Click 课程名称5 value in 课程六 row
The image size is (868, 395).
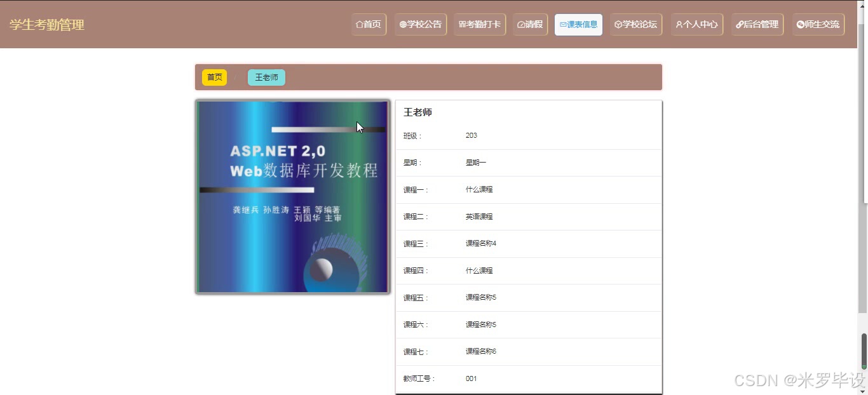tap(481, 325)
